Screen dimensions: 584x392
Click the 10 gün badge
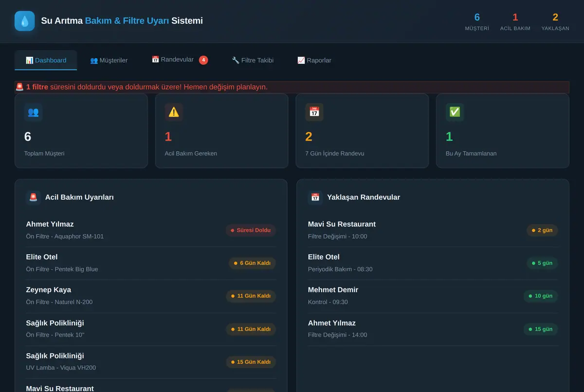pyautogui.click(x=541, y=296)
